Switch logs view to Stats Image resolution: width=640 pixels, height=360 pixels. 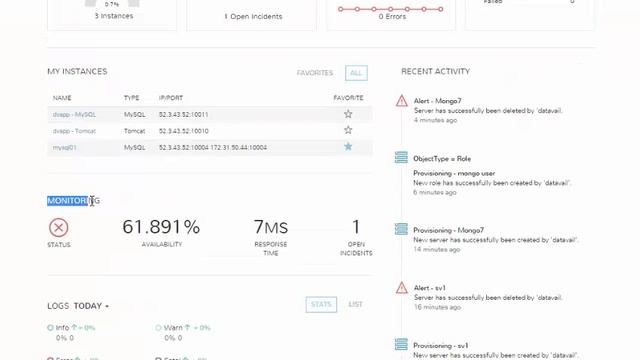321,304
